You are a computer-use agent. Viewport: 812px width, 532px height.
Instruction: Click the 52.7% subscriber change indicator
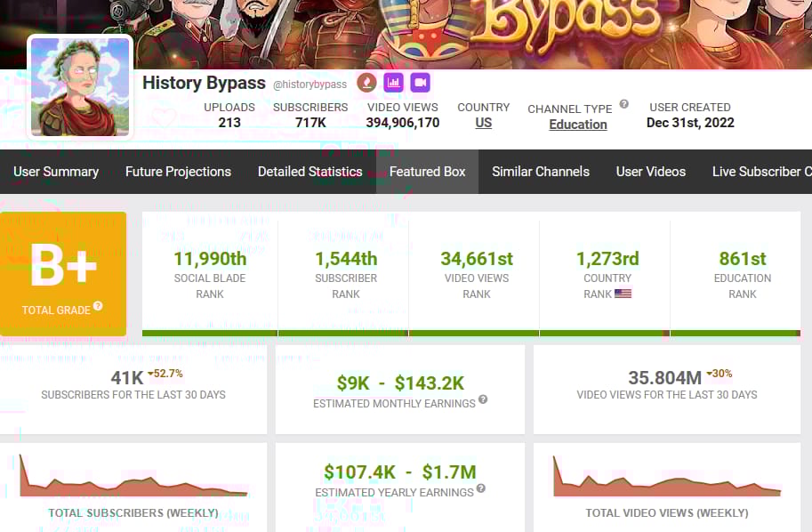165,374
